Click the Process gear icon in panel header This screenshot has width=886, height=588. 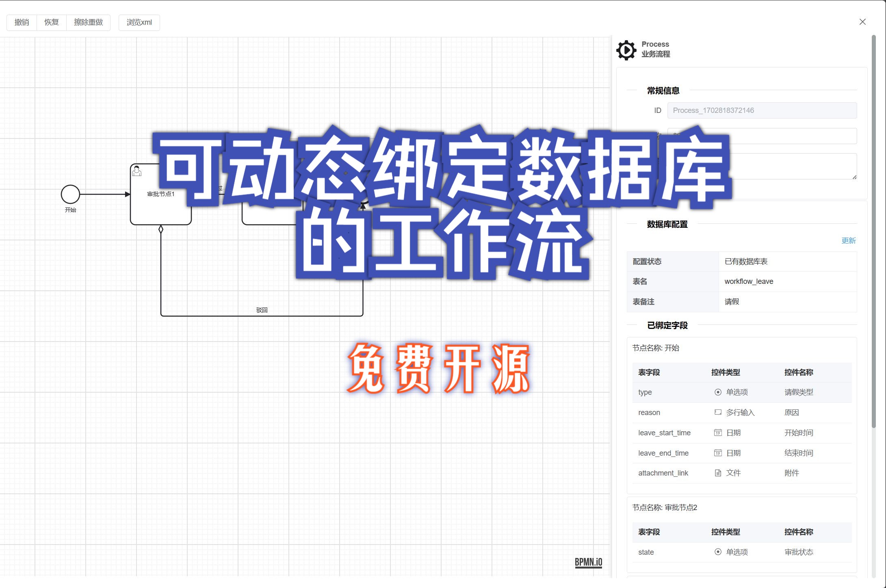[x=626, y=50]
